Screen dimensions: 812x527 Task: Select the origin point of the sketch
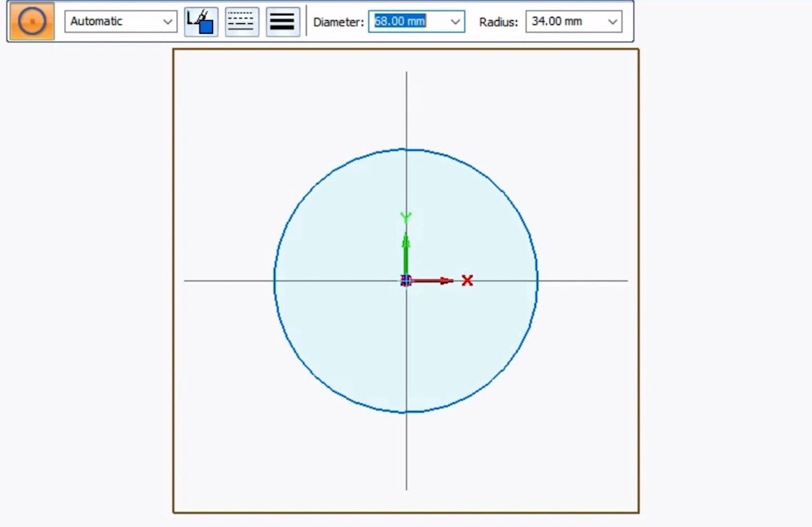pos(406,280)
